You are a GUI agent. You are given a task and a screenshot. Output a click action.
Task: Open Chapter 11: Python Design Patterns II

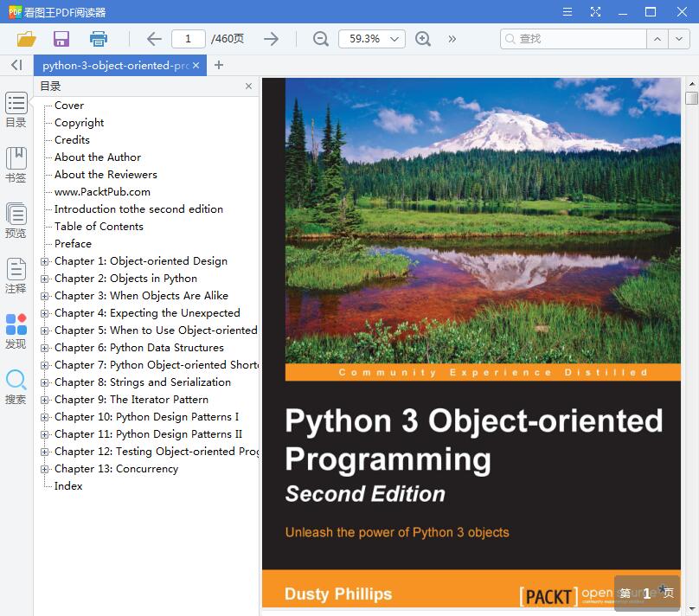[x=148, y=434]
